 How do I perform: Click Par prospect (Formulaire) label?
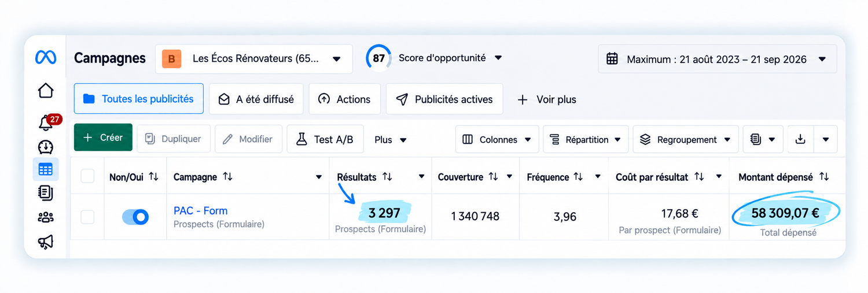(x=670, y=230)
